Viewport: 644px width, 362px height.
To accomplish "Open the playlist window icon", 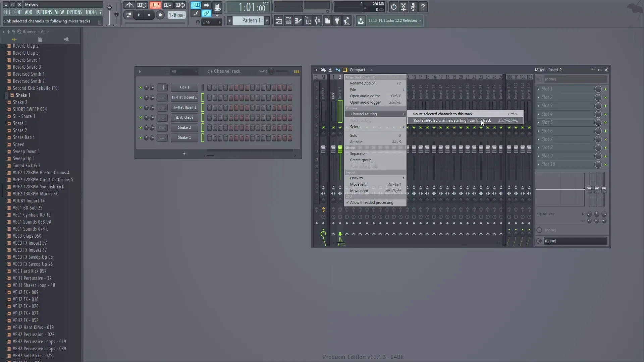I will (x=278, y=21).
